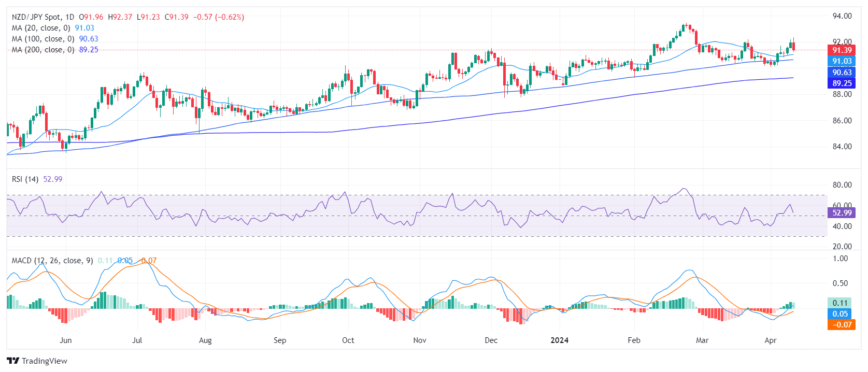Image resolution: width=868 pixels, height=372 pixels.
Task: Click the orange -0.07 MACD signal tag
Action: (840, 325)
